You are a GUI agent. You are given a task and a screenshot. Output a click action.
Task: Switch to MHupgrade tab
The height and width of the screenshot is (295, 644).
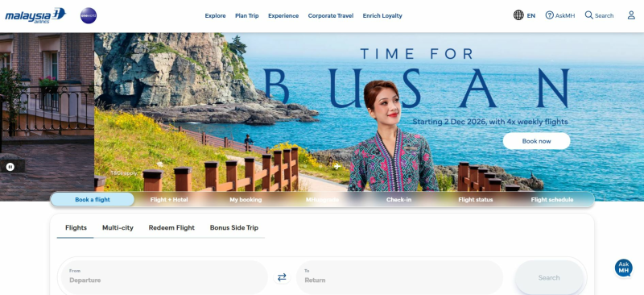(x=323, y=200)
